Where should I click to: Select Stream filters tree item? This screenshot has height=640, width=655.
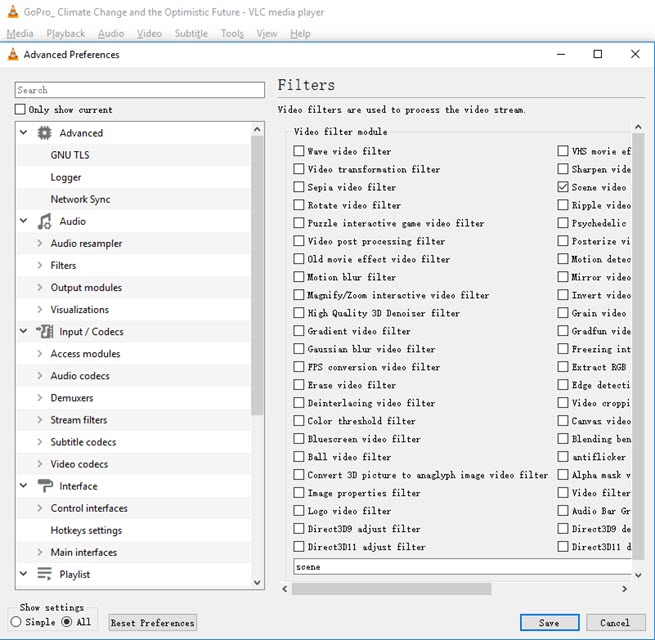79,420
